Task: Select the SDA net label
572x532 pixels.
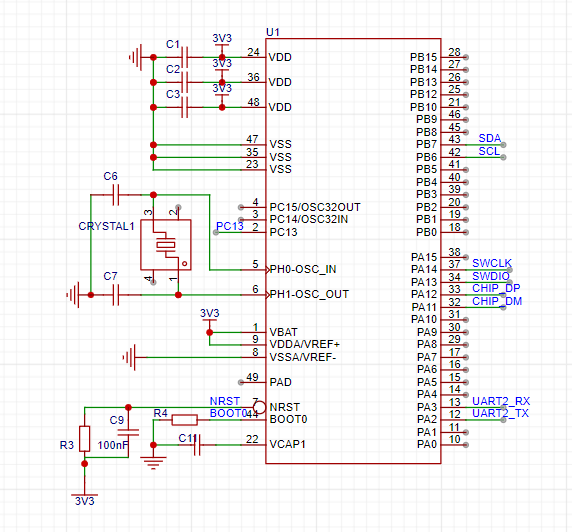Action: point(490,138)
